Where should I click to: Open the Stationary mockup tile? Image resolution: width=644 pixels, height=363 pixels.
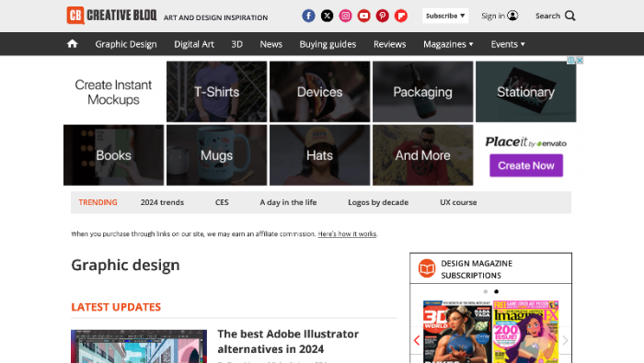pos(525,92)
